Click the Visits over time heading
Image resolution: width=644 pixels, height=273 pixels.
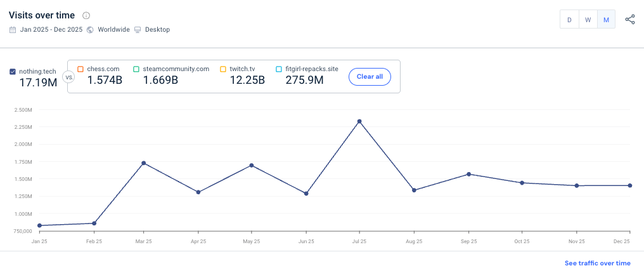42,16
